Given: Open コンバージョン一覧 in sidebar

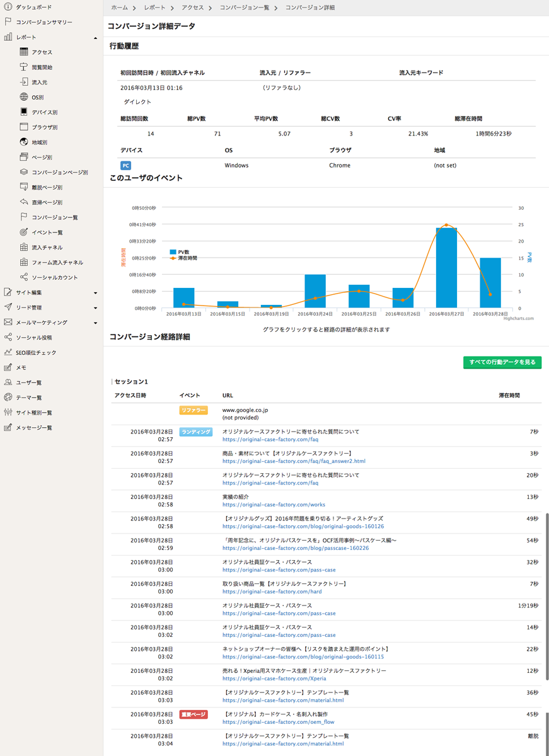Looking at the screenshot, I should [55, 217].
